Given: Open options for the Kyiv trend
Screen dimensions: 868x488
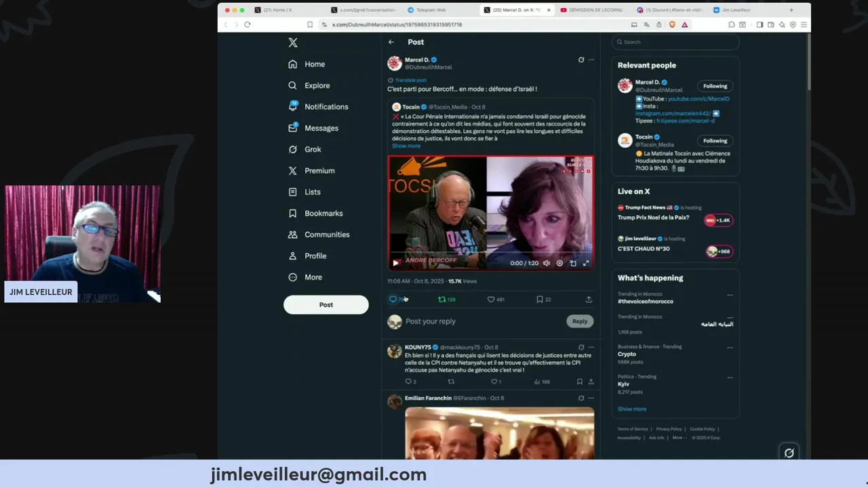Looking at the screenshot, I should pos(730,377).
